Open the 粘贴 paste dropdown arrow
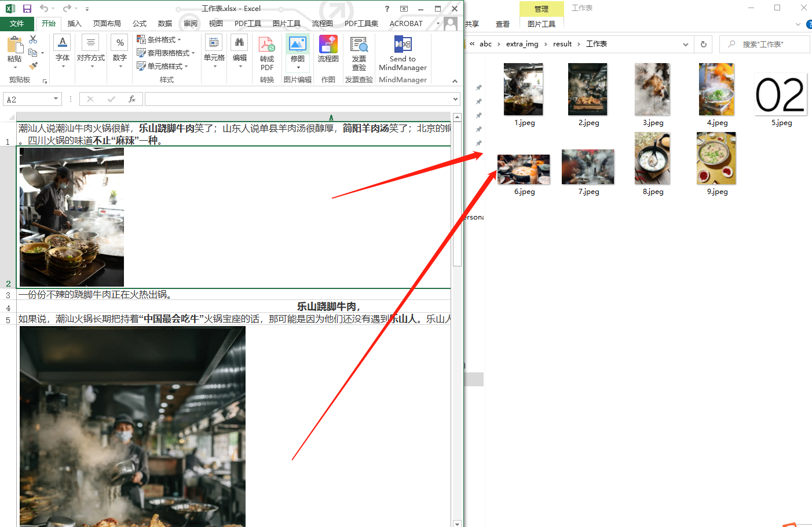 pos(14,66)
